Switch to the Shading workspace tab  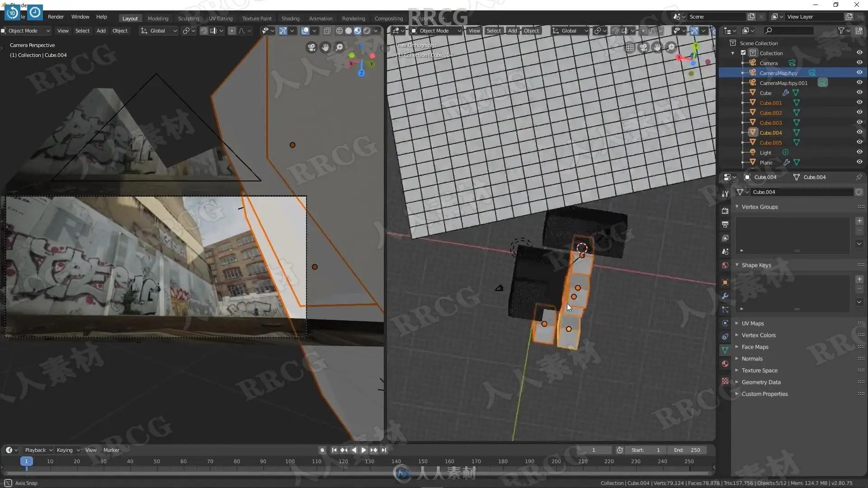coord(290,19)
